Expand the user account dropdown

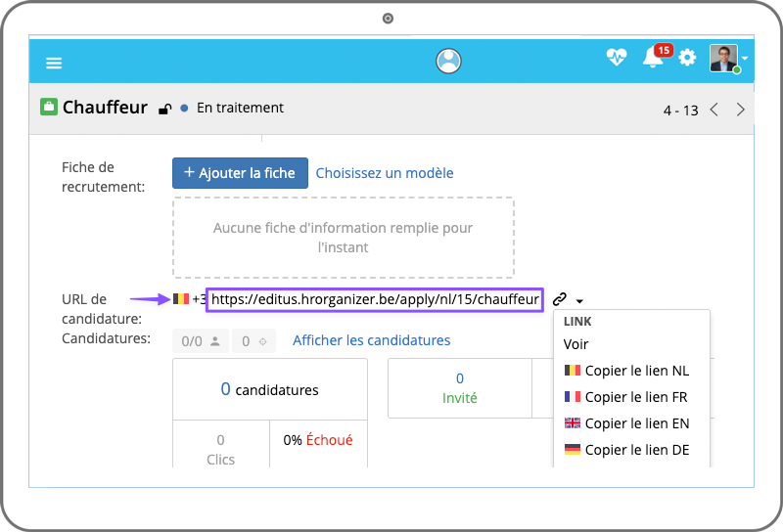coord(745,59)
